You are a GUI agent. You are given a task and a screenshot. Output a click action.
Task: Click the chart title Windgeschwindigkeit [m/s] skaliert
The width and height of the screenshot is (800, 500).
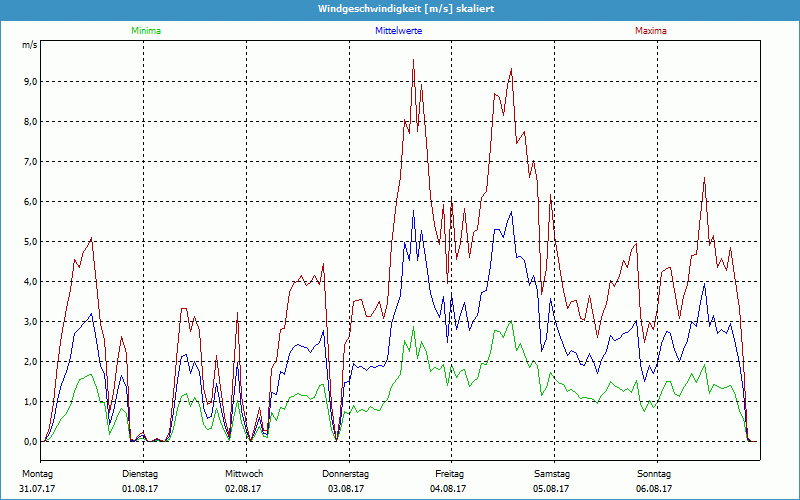406,9
